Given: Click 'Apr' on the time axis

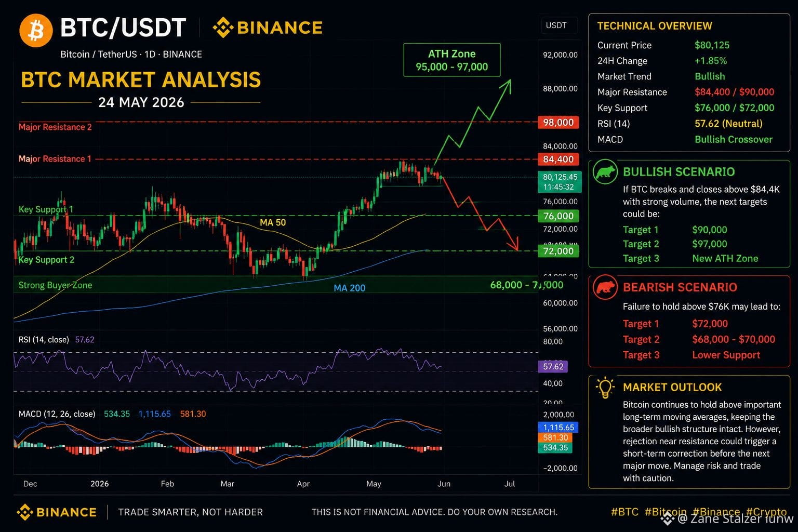Looking at the screenshot, I should (x=303, y=484).
